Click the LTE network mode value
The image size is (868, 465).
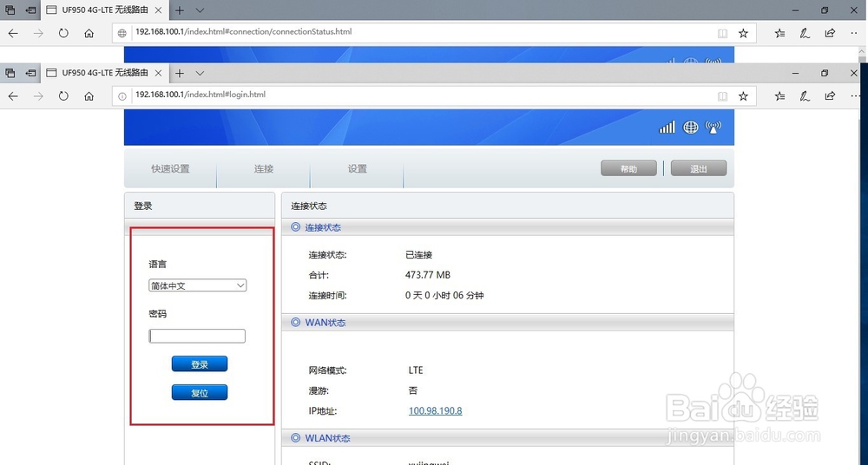[x=416, y=370]
